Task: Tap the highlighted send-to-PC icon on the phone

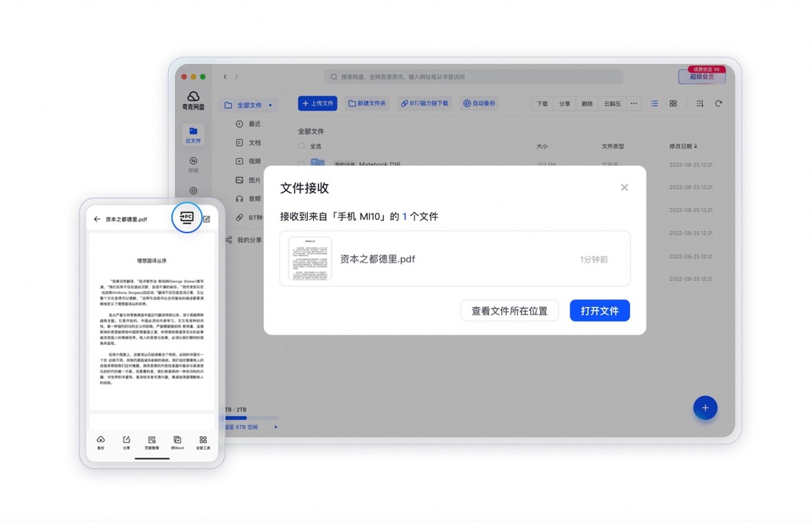Action: [x=186, y=218]
